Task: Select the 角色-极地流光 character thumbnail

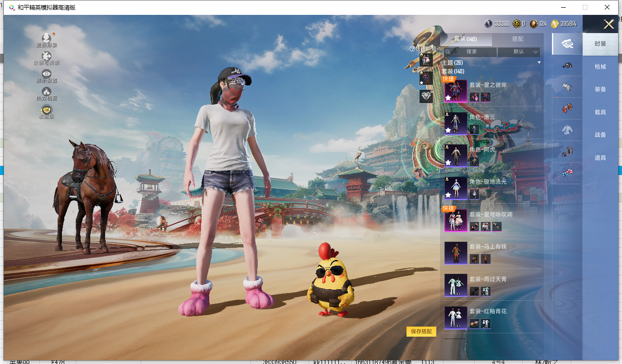Action: pyautogui.click(x=455, y=188)
